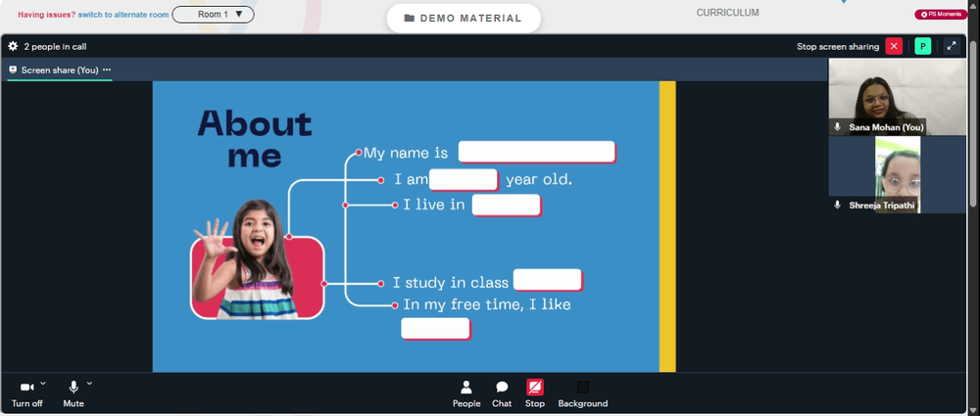This screenshot has height=416, width=980.
Task: Click switch to alternate room link
Action: (123, 15)
